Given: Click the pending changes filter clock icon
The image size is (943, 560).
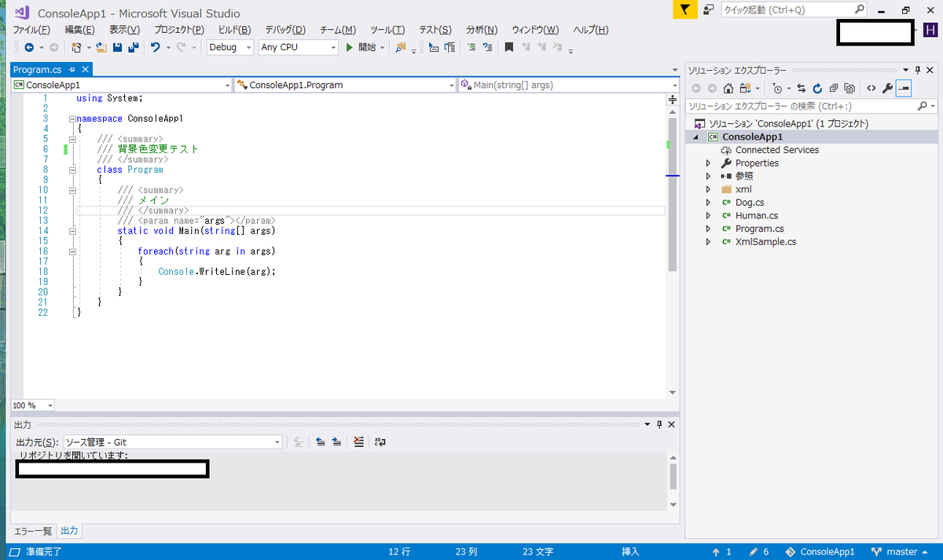Looking at the screenshot, I should point(776,88).
